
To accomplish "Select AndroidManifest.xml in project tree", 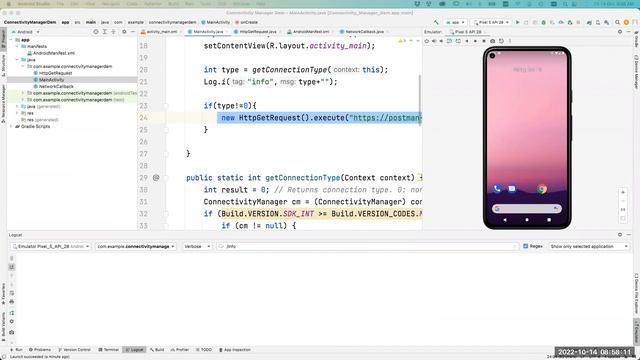I will pyautogui.click(x=51, y=53).
